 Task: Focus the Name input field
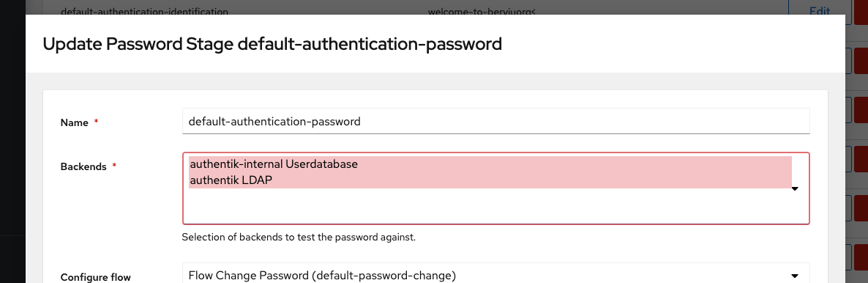click(x=496, y=121)
